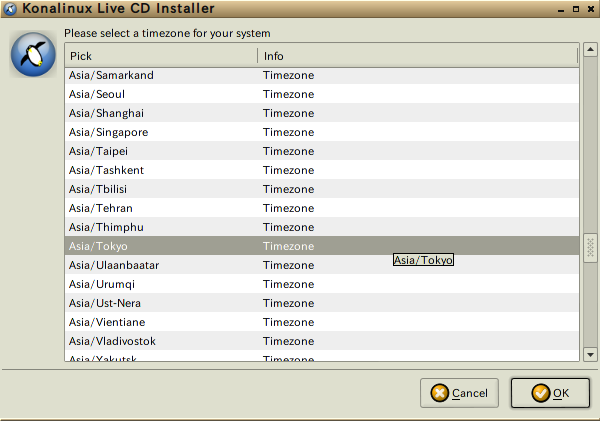
Task: Pick the Asia/Tehran timezone row
Action: pos(321,208)
